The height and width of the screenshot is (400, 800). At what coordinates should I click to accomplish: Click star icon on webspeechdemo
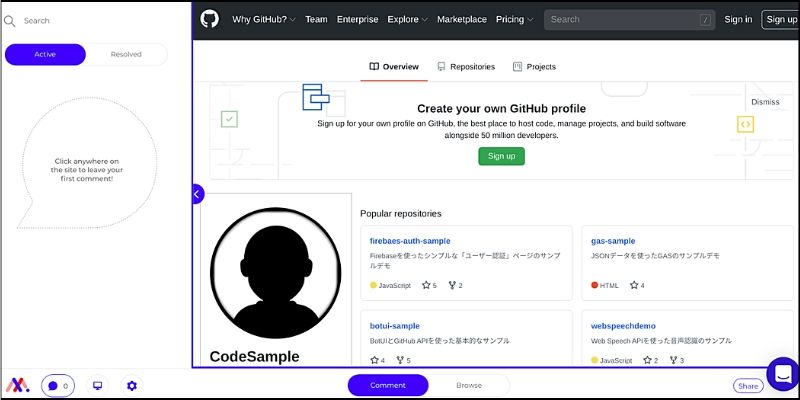647,360
